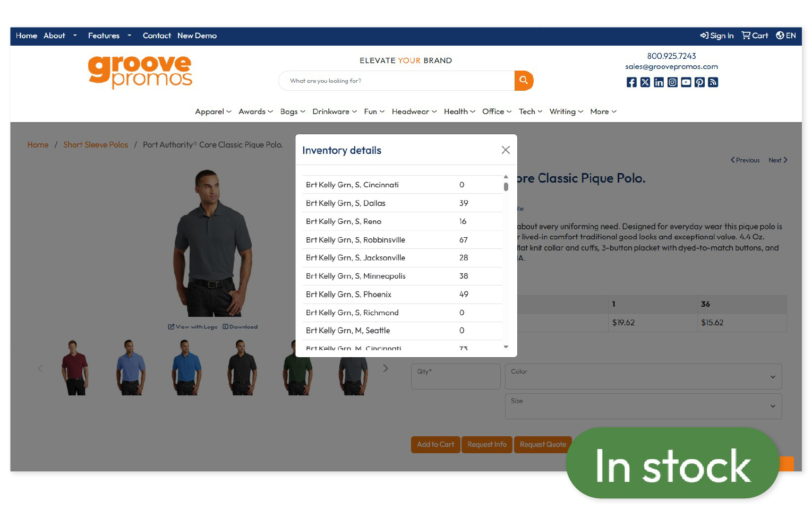This screenshot has height=527, width=812.
Task: Click the RSS feed icon
Action: [x=713, y=82]
